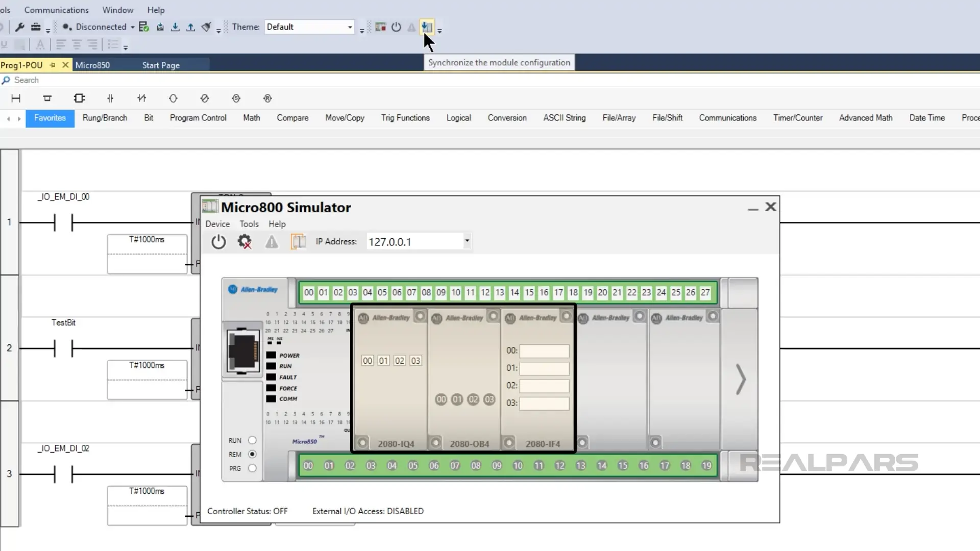
Task: Click the upload from controller icon
Action: coord(190,27)
